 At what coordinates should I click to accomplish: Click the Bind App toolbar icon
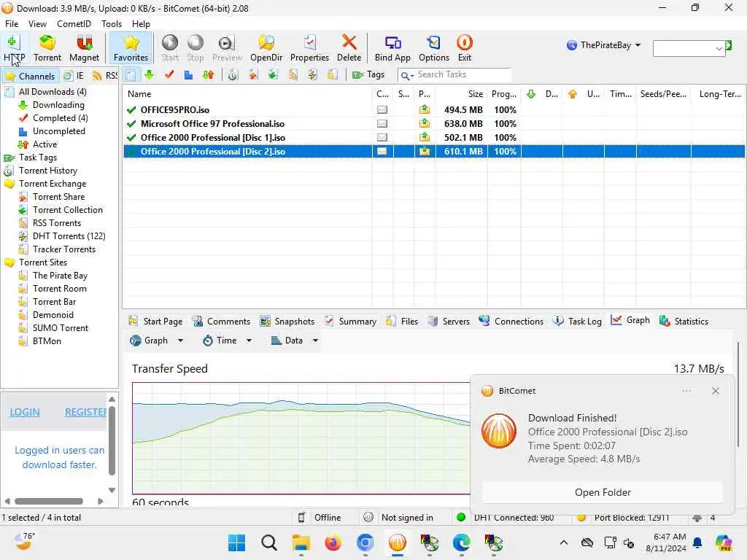[393, 43]
